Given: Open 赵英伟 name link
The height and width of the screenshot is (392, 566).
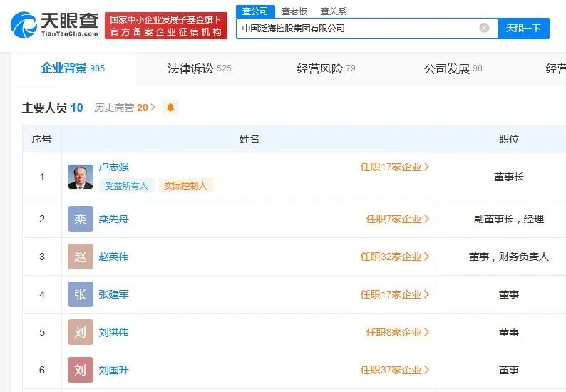Looking at the screenshot, I should (114, 257).
